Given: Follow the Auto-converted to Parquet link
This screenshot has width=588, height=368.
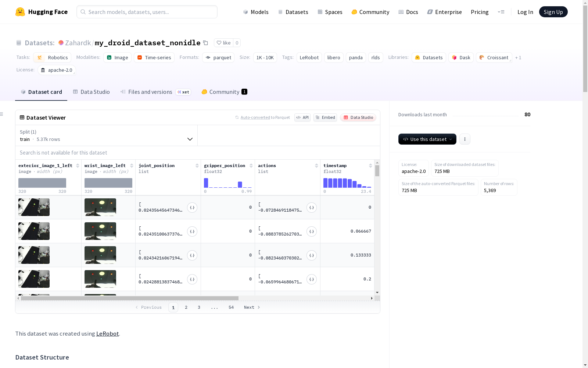Looking at the screenshot, I should pyautogui.click(x=262, y=117).
